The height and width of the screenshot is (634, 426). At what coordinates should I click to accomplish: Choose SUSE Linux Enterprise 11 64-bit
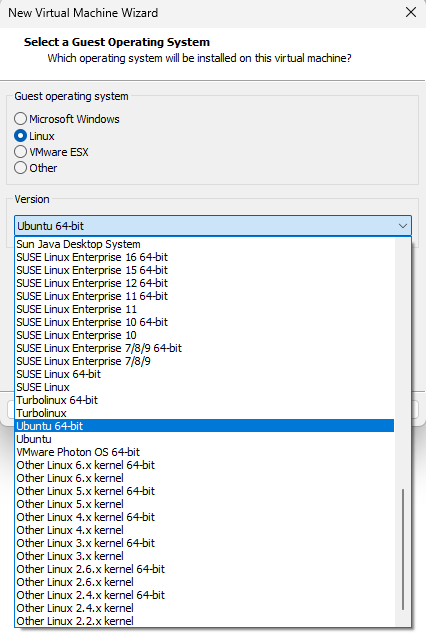point(205,296)
